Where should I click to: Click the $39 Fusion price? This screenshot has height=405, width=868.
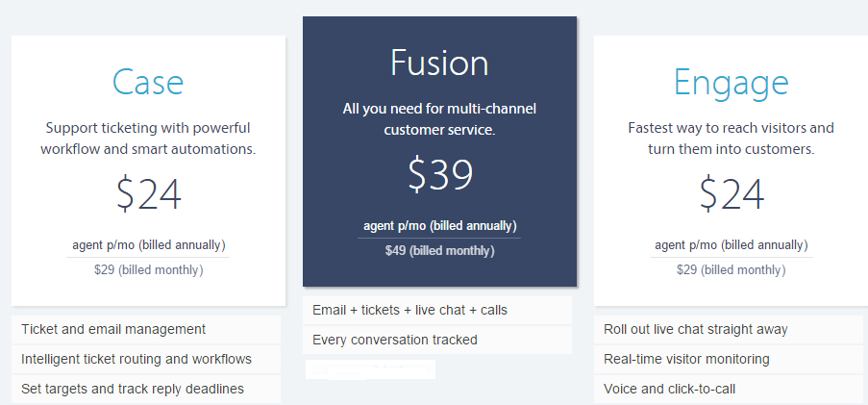pyautogui.click(x=440, y=174)
